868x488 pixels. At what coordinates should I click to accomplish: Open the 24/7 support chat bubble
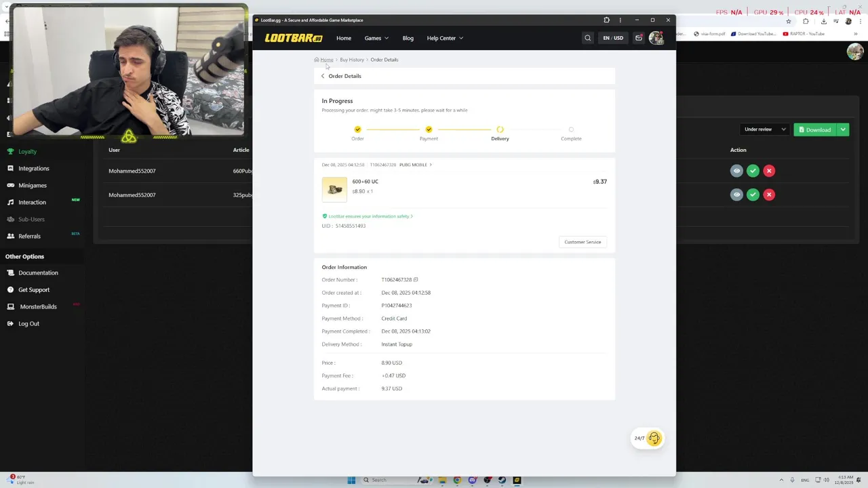click(648, 438)
